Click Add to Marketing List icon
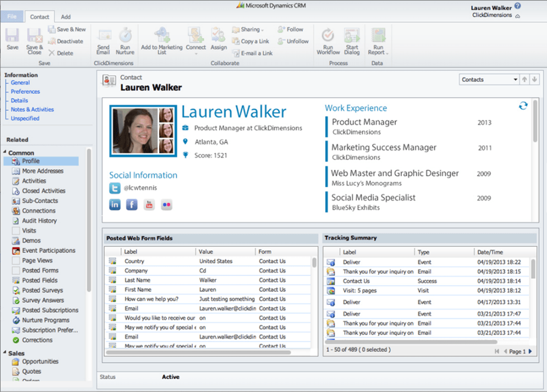Image resolution: width=547 pixels, height=392 pixels. (161, 37)
